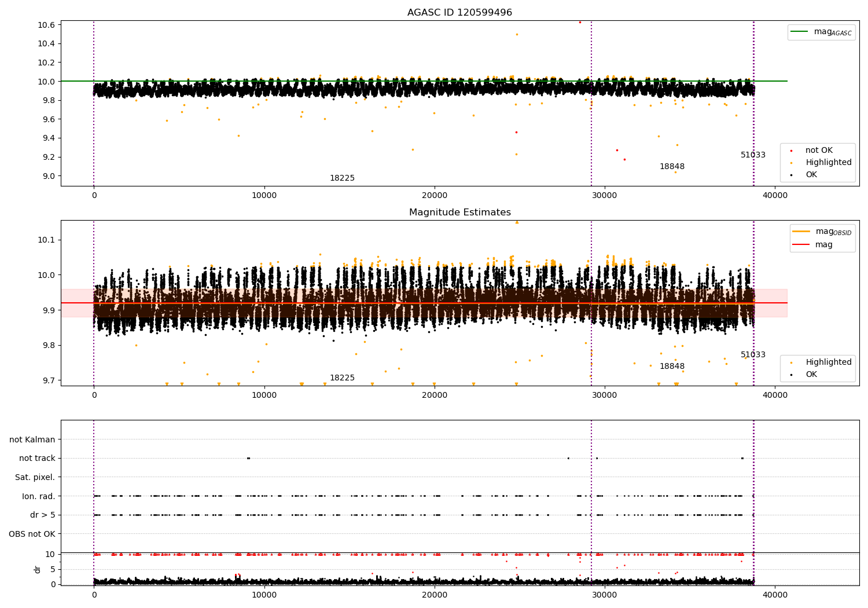Click the 20000 x-tick under Magnitude Estimates plot
This screenshot has width=868, height=608.
(435, 395)
